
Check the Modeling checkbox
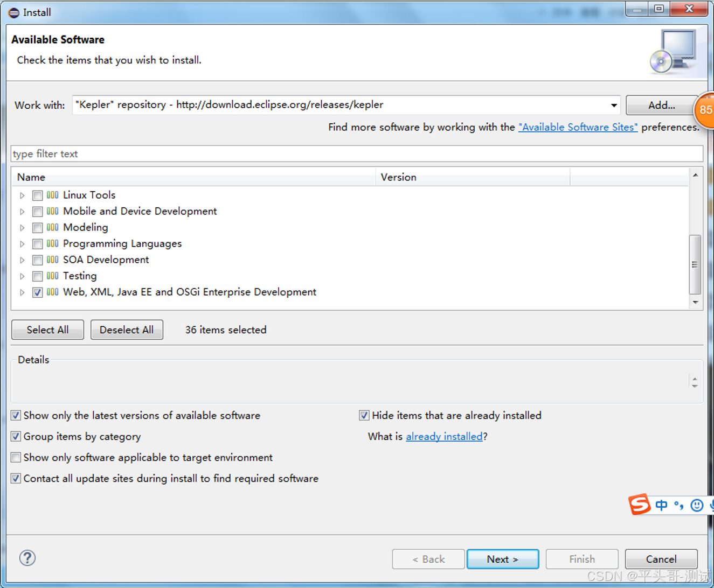[38, 228]
